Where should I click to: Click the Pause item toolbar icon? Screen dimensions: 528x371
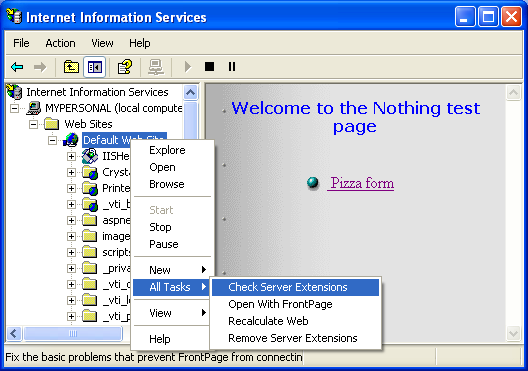click(232, 67)
